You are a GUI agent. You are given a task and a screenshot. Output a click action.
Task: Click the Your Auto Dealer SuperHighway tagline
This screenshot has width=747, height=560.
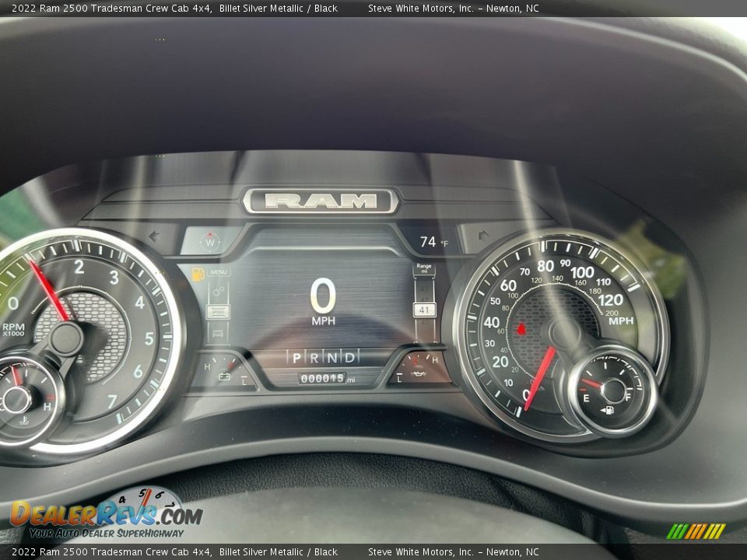tap(107, 533)
